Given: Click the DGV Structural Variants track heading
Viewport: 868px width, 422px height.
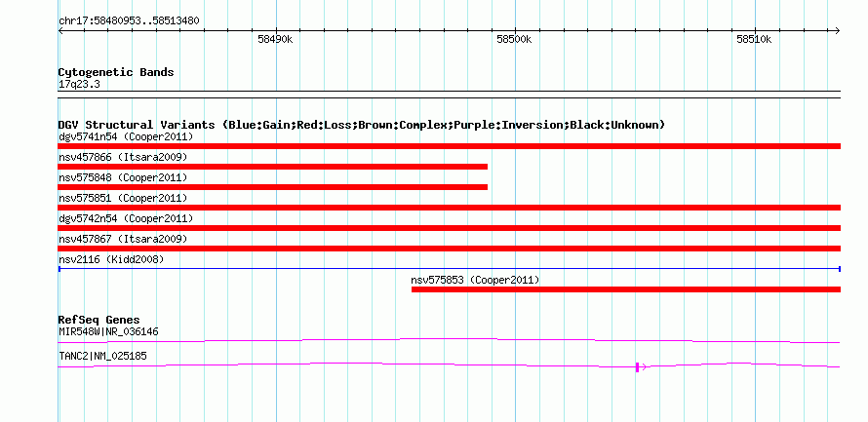Looking at the screenshot, I should [362, 125].
